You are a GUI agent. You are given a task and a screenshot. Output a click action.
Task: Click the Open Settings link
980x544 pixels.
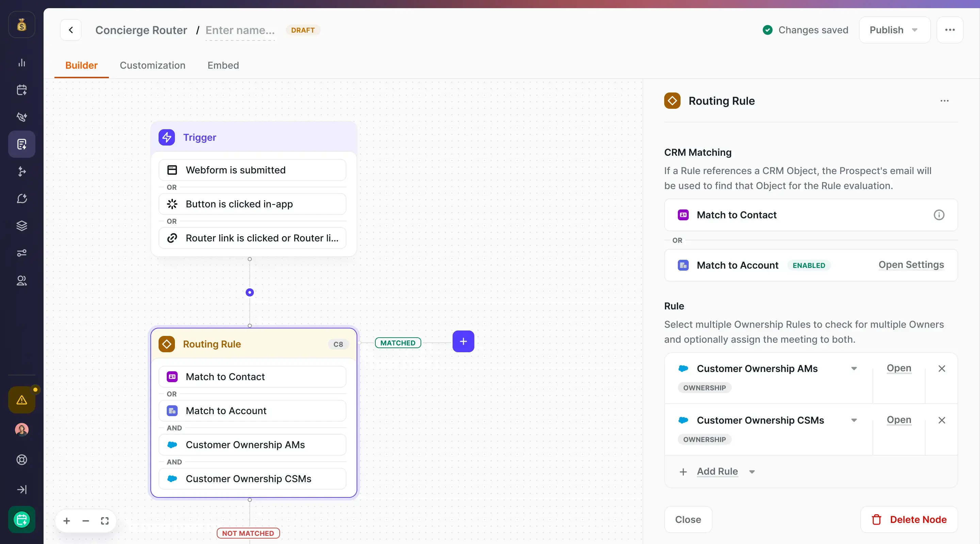point(911,265)
